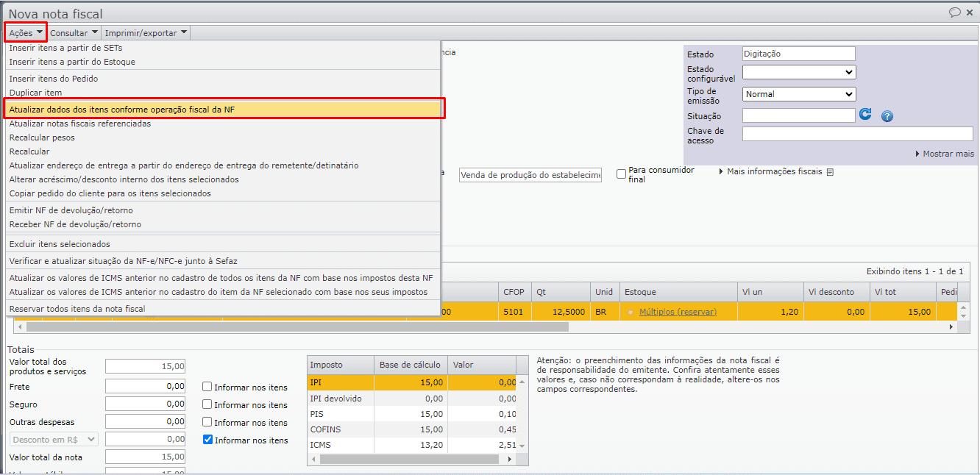Click the Ações menu arrow icon
Viewport: 980px width, 475px height.
39,32
